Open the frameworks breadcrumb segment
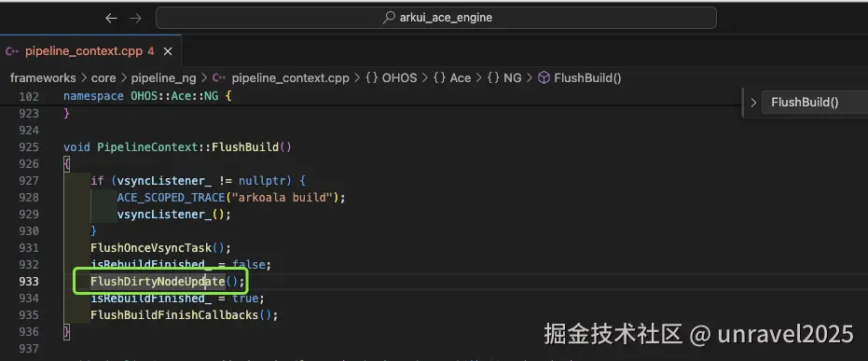Viewport: 868px width, 361px height. click(43, 78)
